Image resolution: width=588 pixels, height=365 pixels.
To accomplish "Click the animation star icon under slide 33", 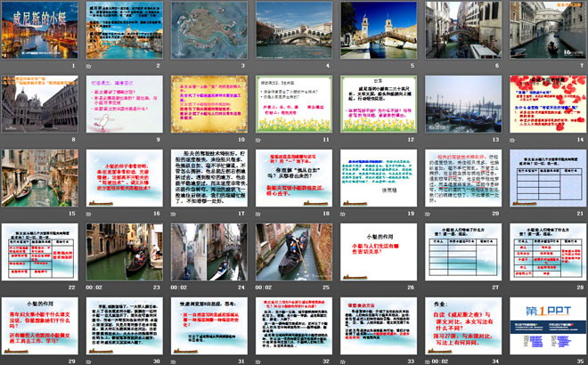I will [343, 361].
